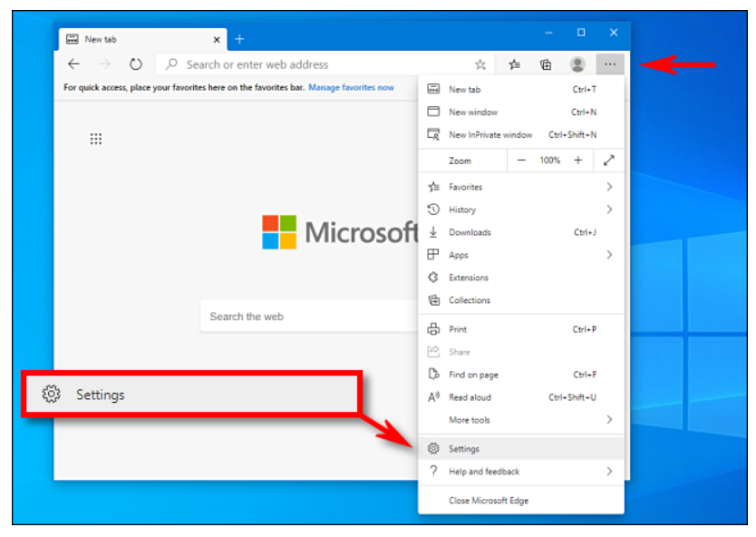Choose New InPrivate window menu item
756x537 pixels.
[x=490, y=135]
